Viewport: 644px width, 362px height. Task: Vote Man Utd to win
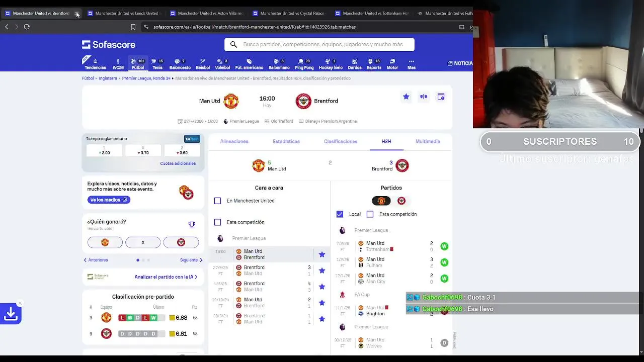point(105,242)
